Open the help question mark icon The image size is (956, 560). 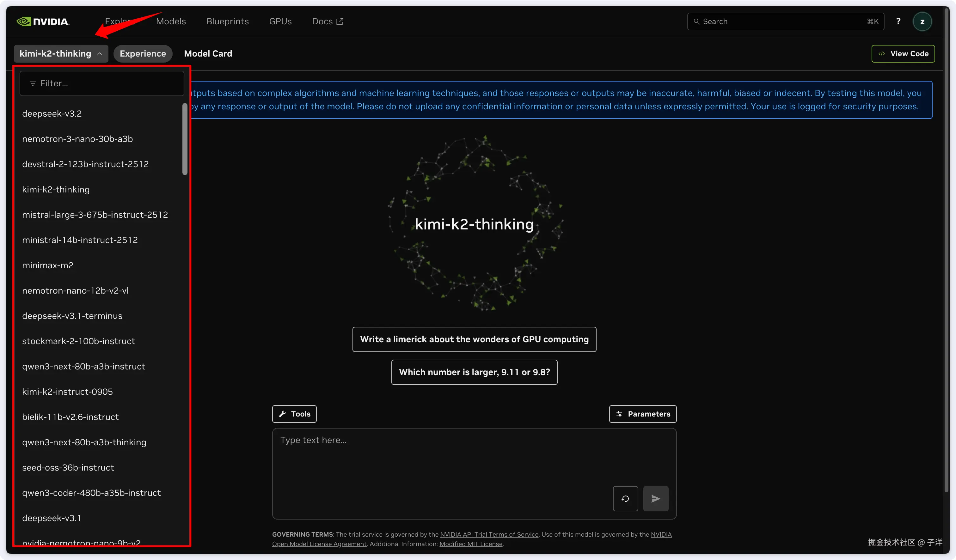[x=898, y=21]
